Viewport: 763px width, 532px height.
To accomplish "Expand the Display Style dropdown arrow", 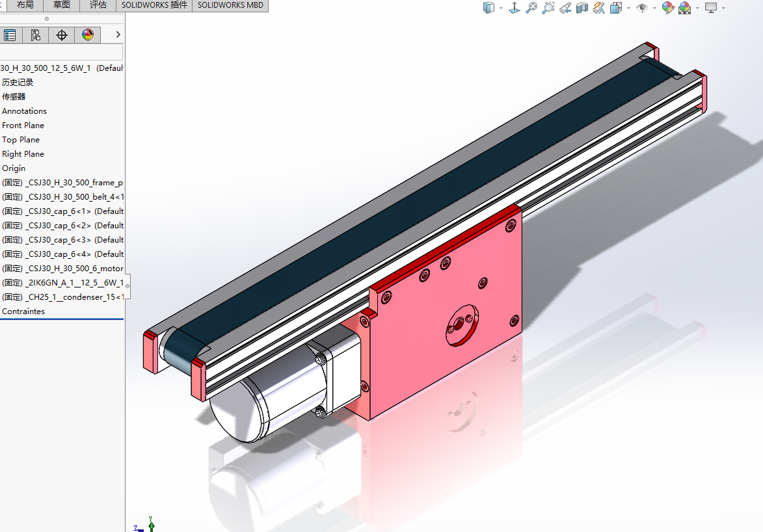I will pos(502,8).
